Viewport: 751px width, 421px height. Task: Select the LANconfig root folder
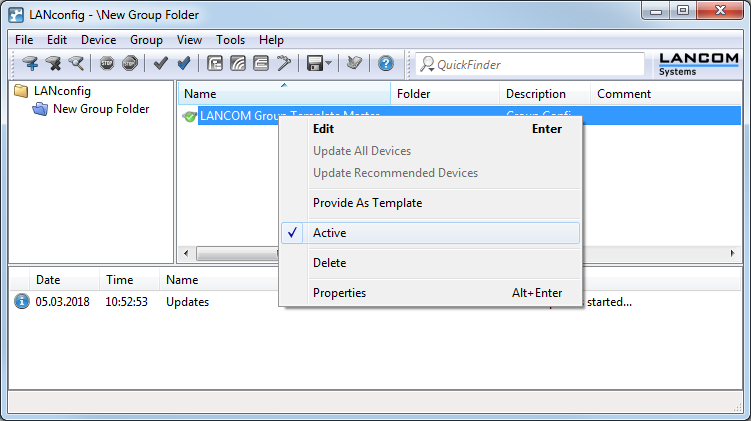tap(62, 91)
